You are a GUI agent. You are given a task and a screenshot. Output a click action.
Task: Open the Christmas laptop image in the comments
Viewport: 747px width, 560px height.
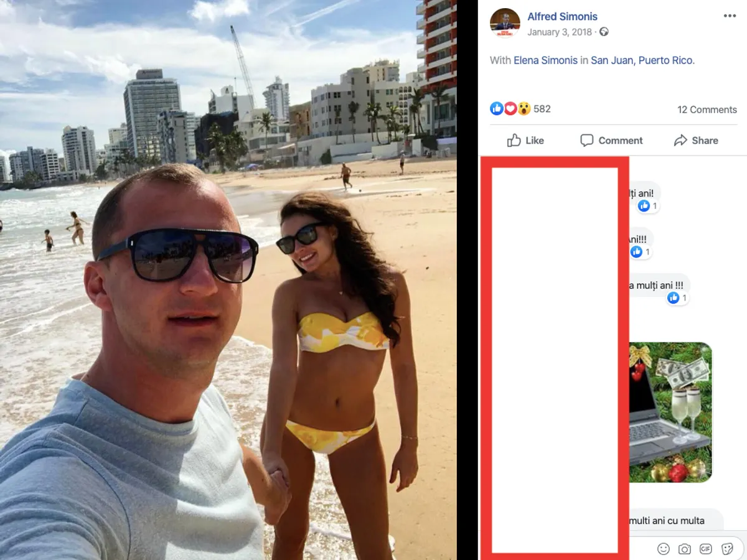[670, 413]
